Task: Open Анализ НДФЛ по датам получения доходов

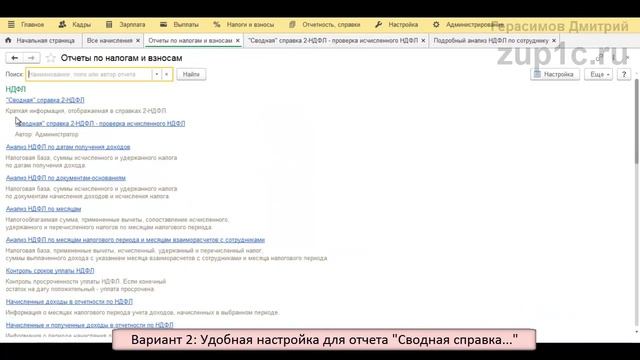Action: click(x=68, y=147)
